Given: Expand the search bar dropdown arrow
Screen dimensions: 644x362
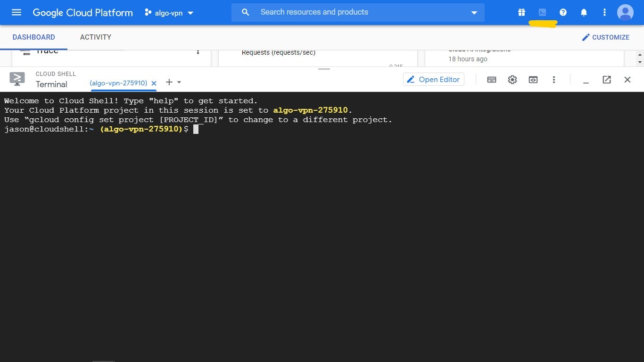Looking at the screenshot, I should click(x=474, y=13).
